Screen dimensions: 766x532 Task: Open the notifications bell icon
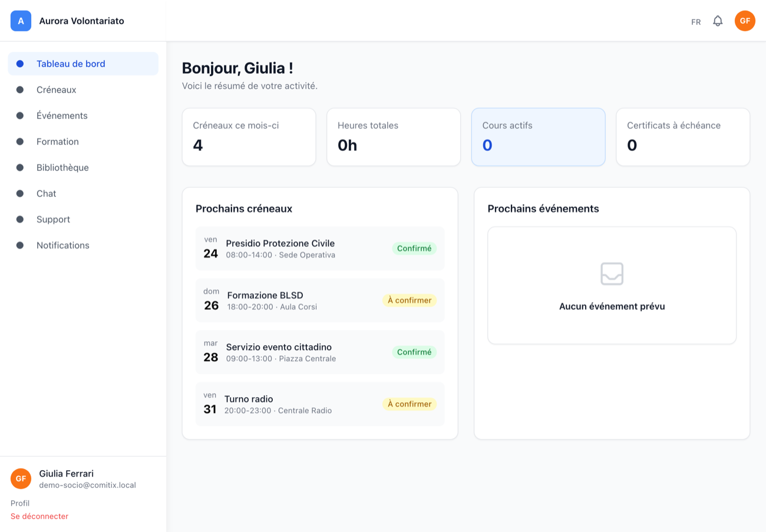[x=718, y=21]
